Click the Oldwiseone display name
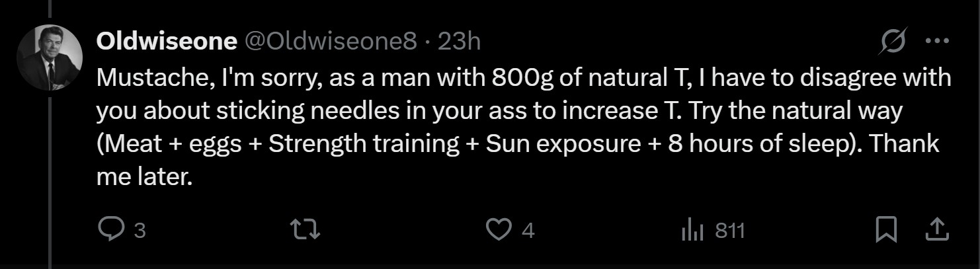Screen dimensions: 980x269 [167, 42]
